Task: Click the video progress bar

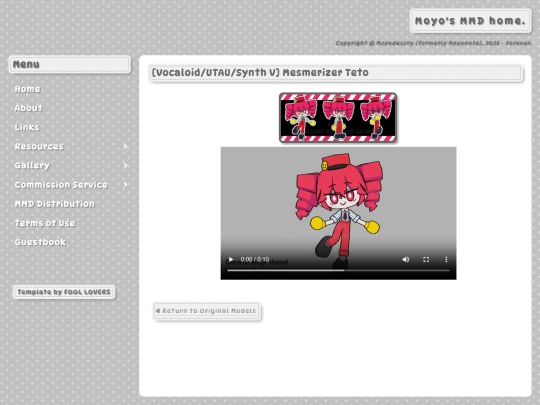Action: [338, 270]
